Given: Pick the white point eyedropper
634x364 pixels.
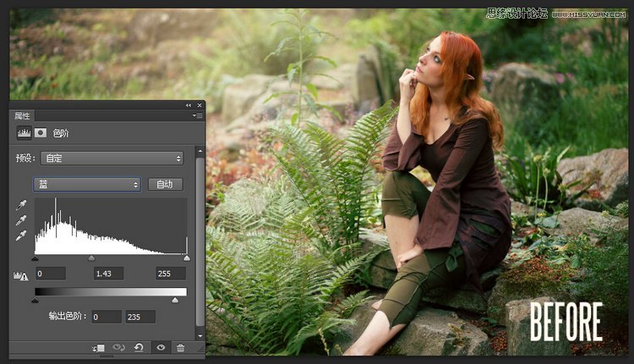Looking at the screenshot, I should coord(21,236).
